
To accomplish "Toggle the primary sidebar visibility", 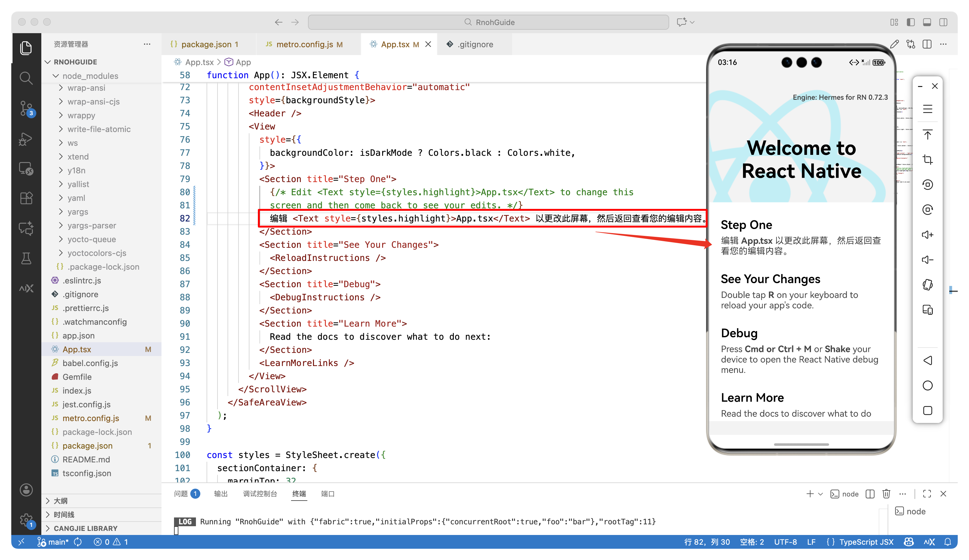I will point(910,22).
